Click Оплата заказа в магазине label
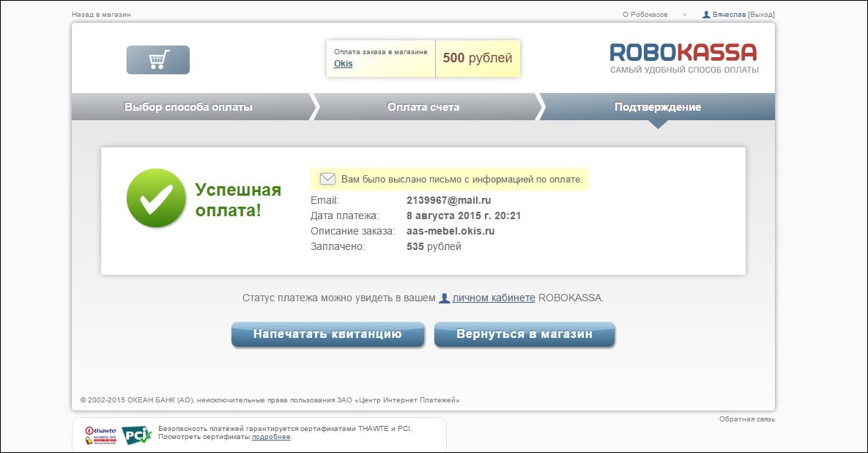The width and height of the screenshot is (868, 453). tap(381, 51)
